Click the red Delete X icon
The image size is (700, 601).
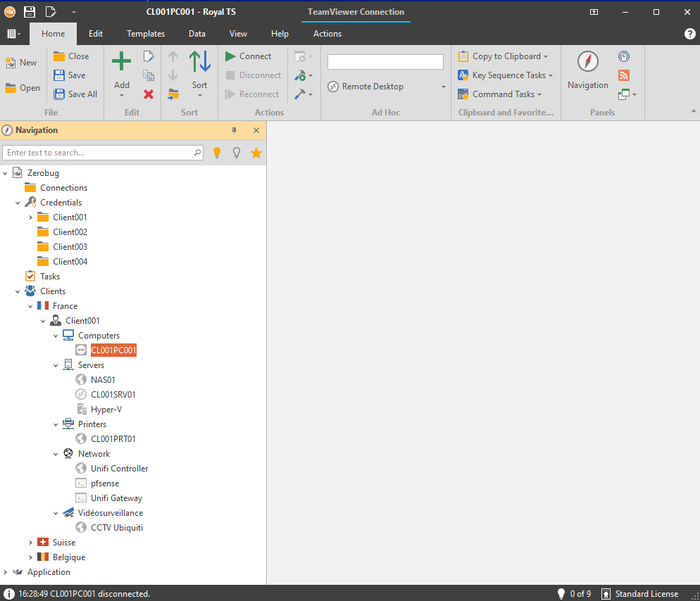[x=149, y=94]
